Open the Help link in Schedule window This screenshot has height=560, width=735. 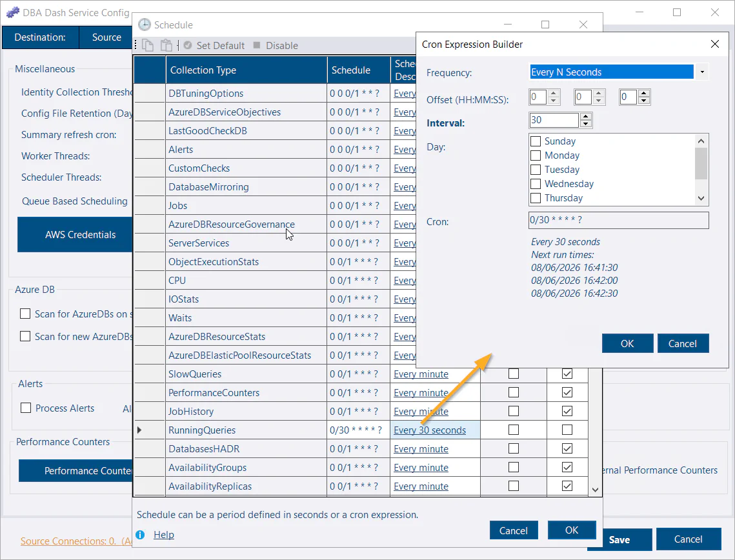pos(164,535)
